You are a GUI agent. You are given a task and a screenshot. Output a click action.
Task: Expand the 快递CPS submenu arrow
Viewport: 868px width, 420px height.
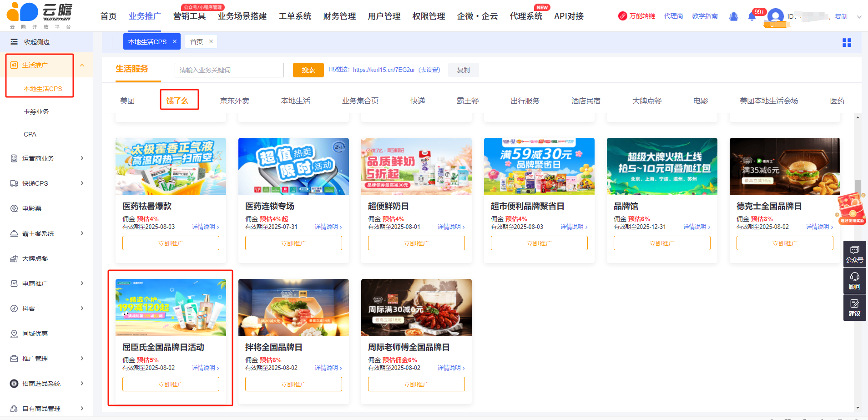[82, 183]
